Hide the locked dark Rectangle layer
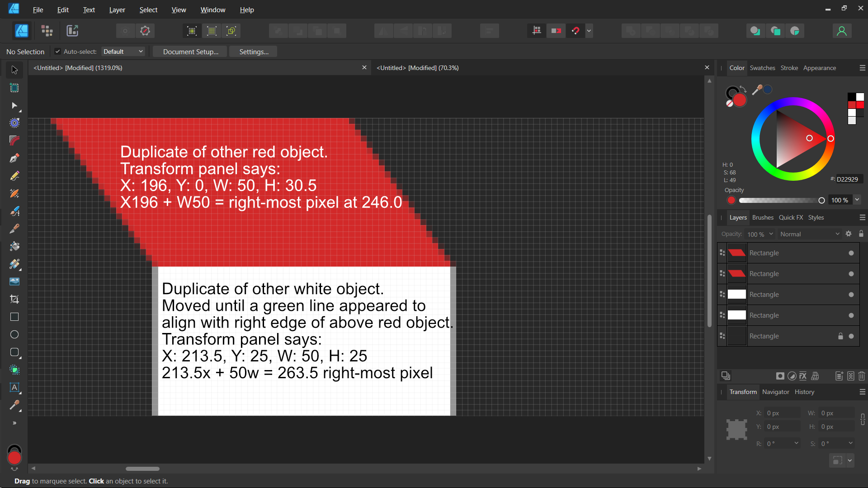 pyautogui.click(x=851, y=336)
